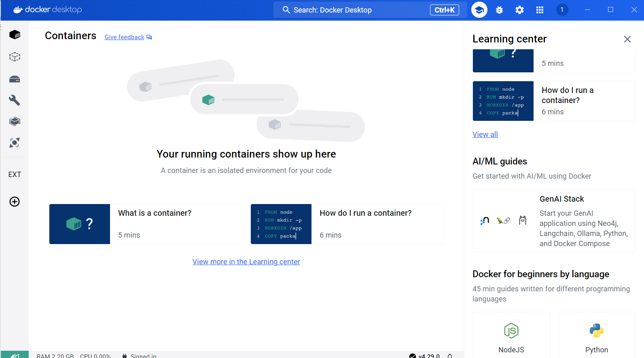The image size is (644, 358).
Task: Open the Images view in sidebar
Action: [x=15, y=57]
